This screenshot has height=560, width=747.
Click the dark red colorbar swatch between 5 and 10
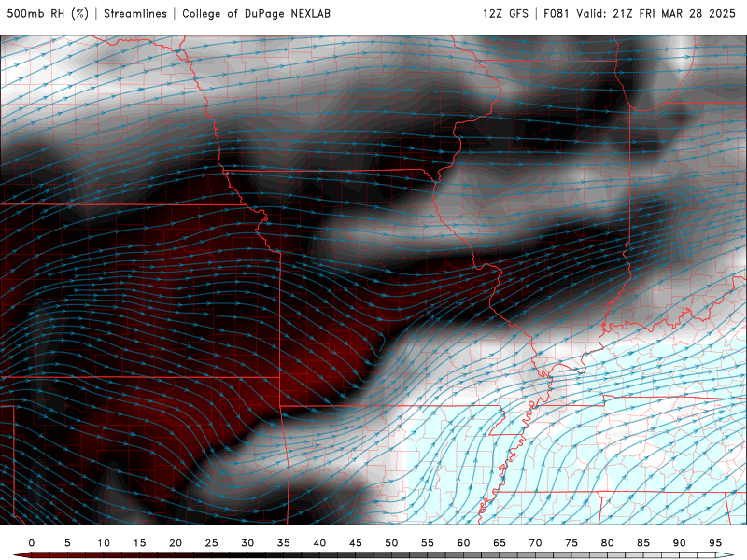pyautogui.click(x=86, y=555)
